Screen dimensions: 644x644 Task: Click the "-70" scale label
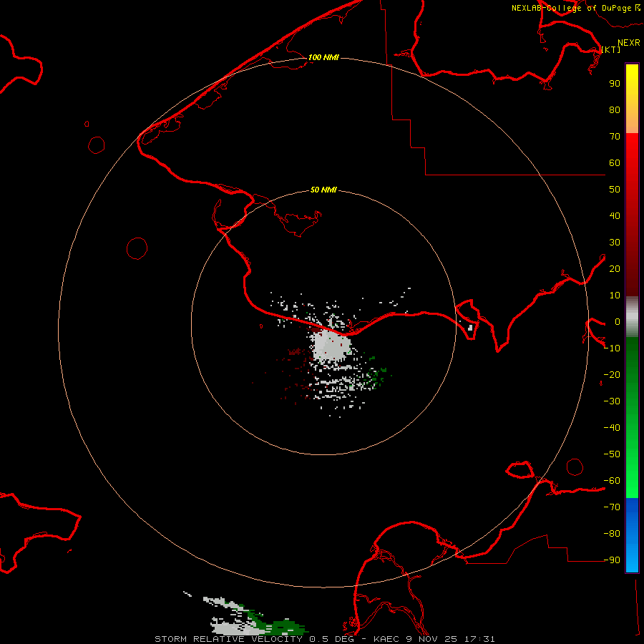coord(612,507)
